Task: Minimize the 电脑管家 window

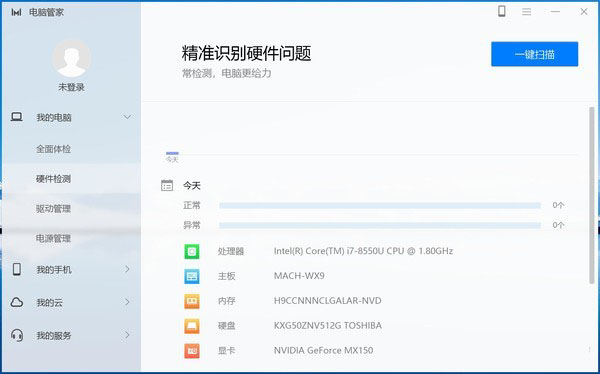Action: click(555, 12)
